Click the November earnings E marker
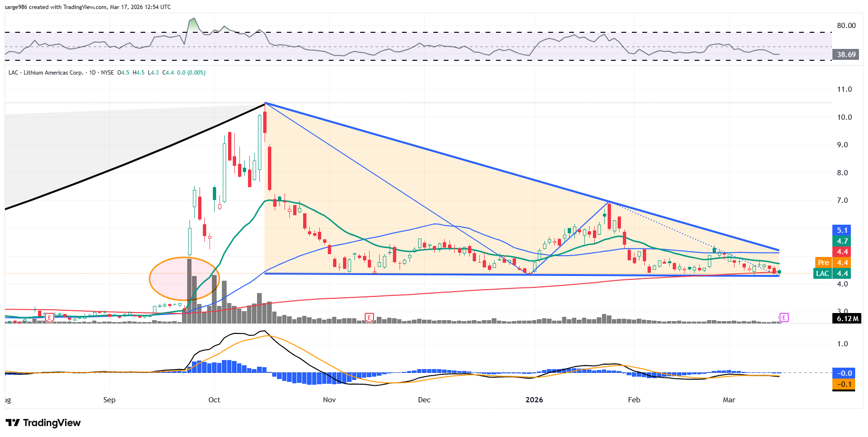Screen dimensions: 868x437 (369, 317)
